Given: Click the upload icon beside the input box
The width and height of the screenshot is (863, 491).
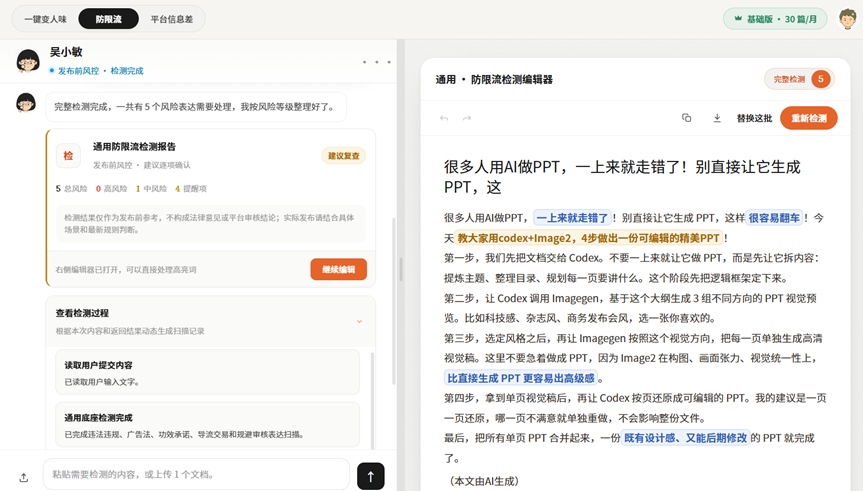Looking at the screenshot, I should 24,477.
